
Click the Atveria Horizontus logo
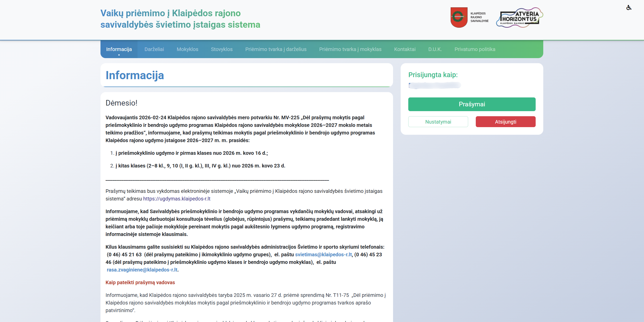click(x=519, y=18)
